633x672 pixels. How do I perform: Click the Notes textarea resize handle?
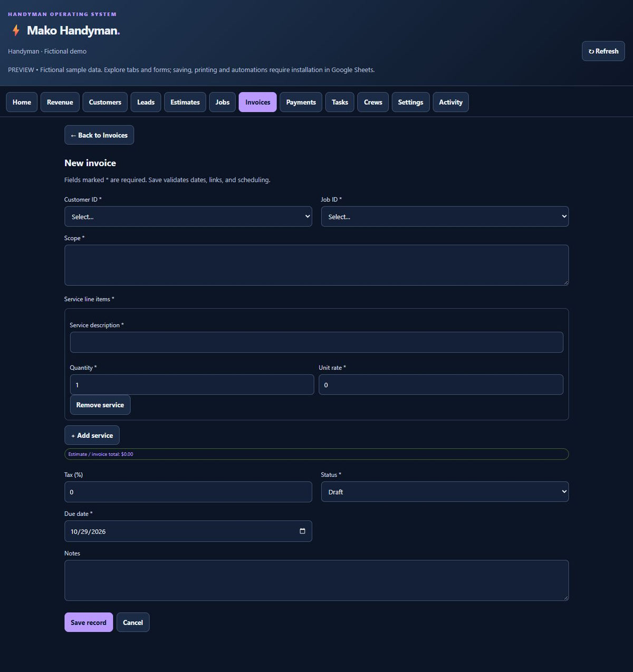[565, 598]
